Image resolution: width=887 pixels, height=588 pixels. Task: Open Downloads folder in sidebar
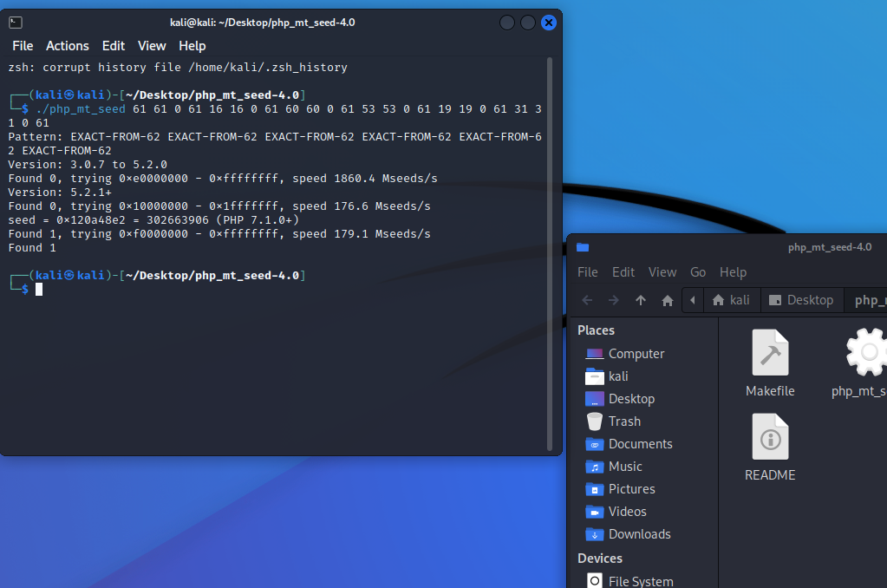coord(639,534)
